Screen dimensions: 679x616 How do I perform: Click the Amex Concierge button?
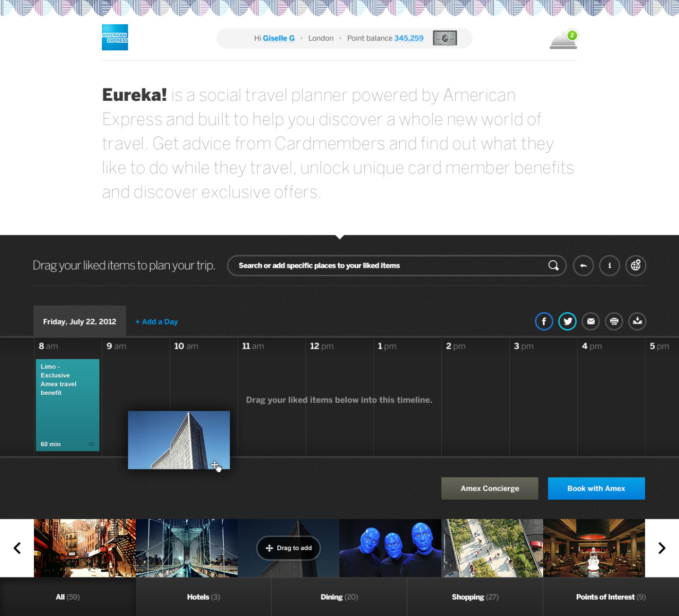tap(490, 488)
